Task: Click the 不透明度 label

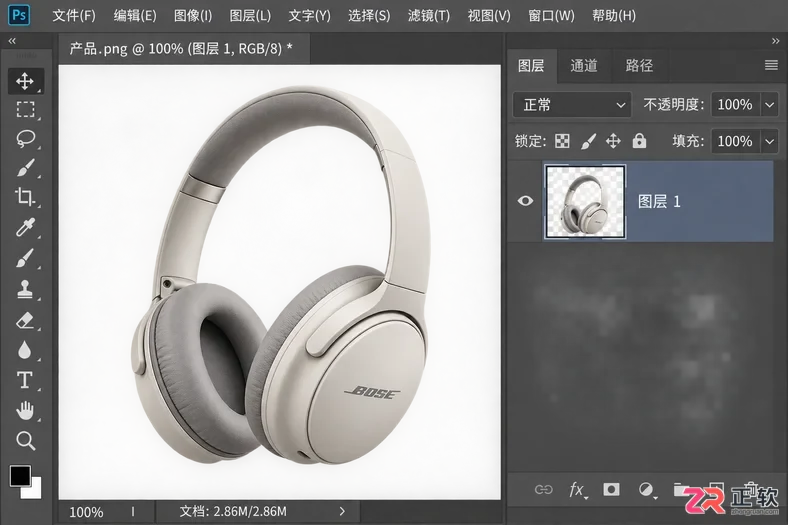Action: (x=674, y=104)
